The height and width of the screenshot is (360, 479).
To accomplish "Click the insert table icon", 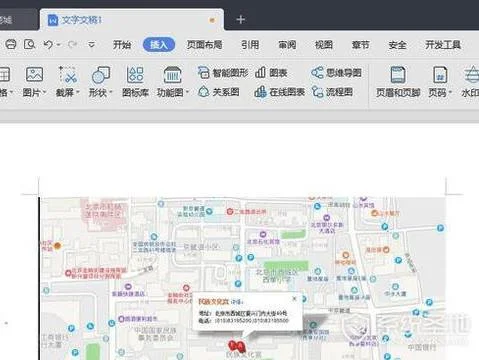I will [4, 74].
